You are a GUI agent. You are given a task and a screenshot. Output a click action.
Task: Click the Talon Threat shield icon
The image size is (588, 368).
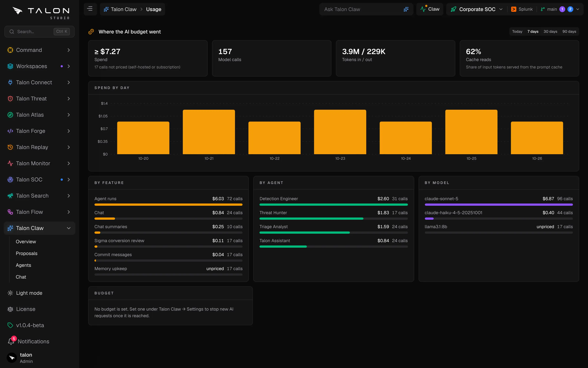[x=10, y=99]
